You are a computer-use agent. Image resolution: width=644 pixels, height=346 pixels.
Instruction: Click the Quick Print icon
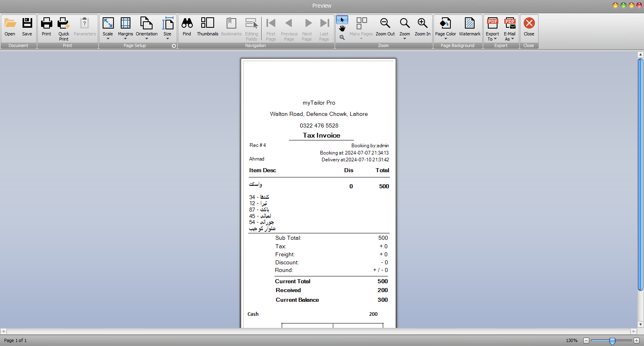[x=64, y=28]
